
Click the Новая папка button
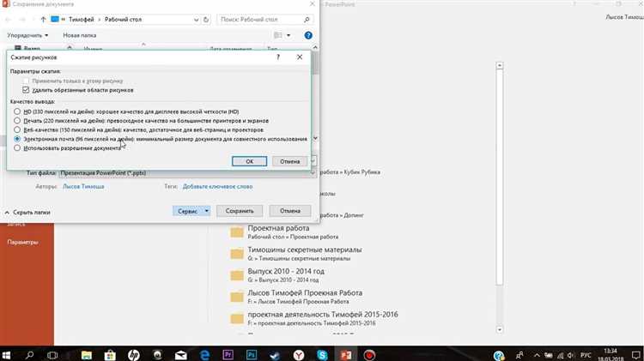tap(80, 35)
